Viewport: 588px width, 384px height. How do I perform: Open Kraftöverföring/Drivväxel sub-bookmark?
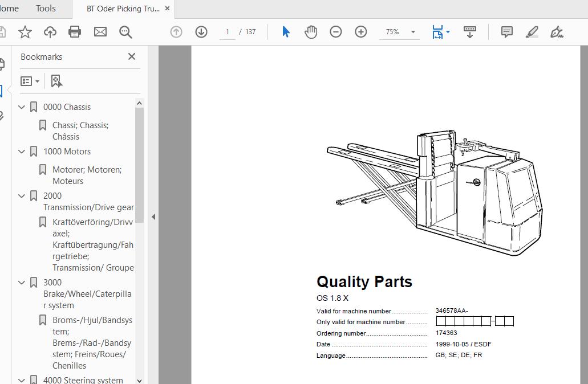pos(93,245)
